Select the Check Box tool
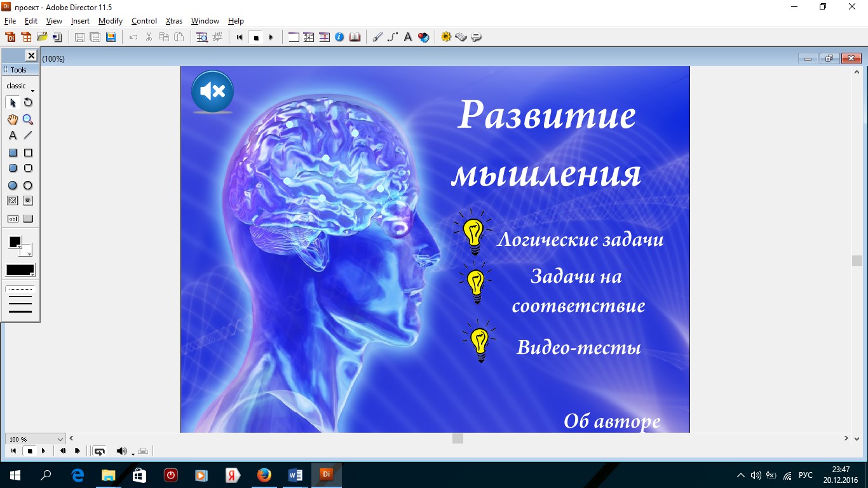This screenshot has width=868, height=488. click(x=13, y=201)
